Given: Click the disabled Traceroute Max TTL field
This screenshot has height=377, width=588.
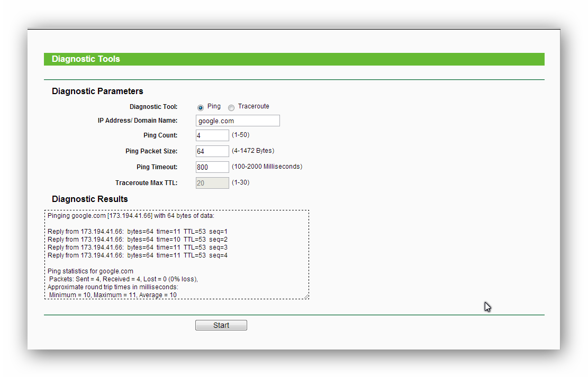Looking at the screenshot, I should coord(212,182).
